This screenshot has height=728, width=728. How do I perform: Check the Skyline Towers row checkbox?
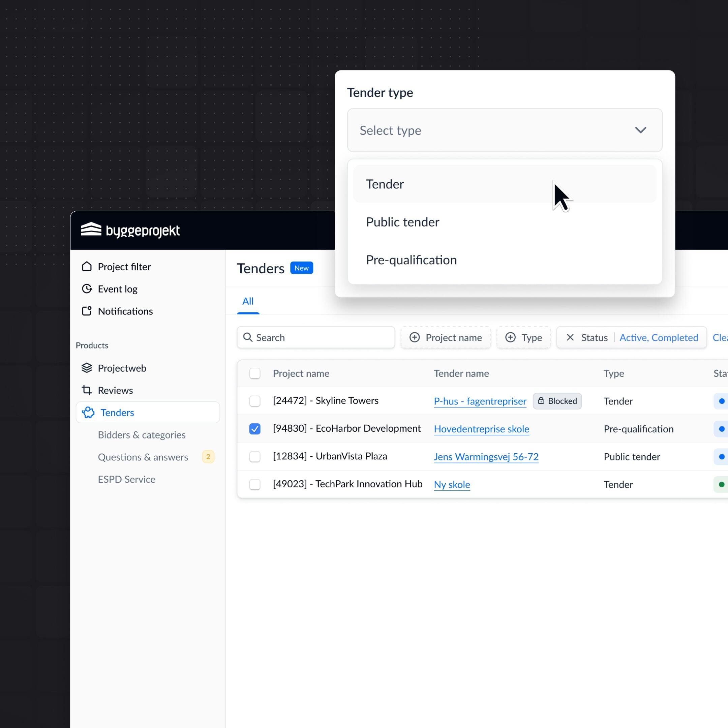255,401
